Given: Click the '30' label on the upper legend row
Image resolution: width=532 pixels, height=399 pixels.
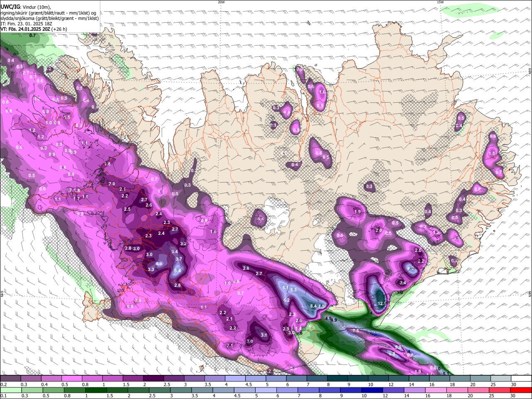Looking at the screenshot, I should tap(514, 384).
